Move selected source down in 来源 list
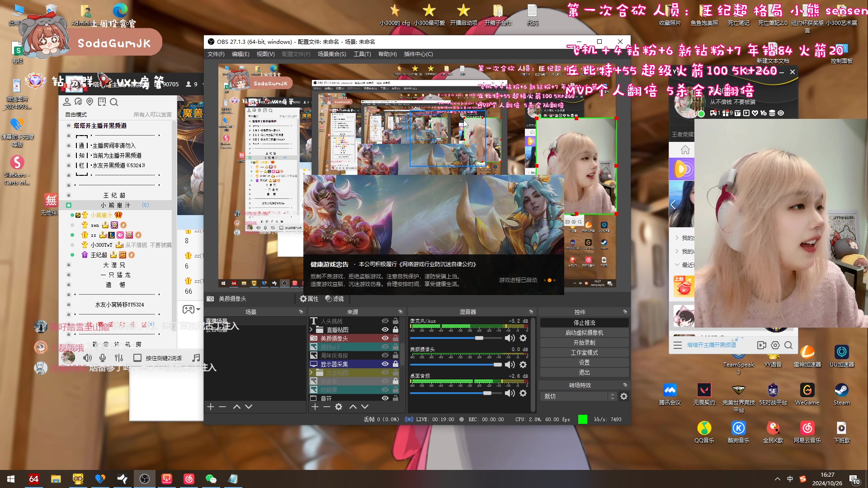Image resolution: width=868 pixels, height=488 pixels. (x=365, y=407)
